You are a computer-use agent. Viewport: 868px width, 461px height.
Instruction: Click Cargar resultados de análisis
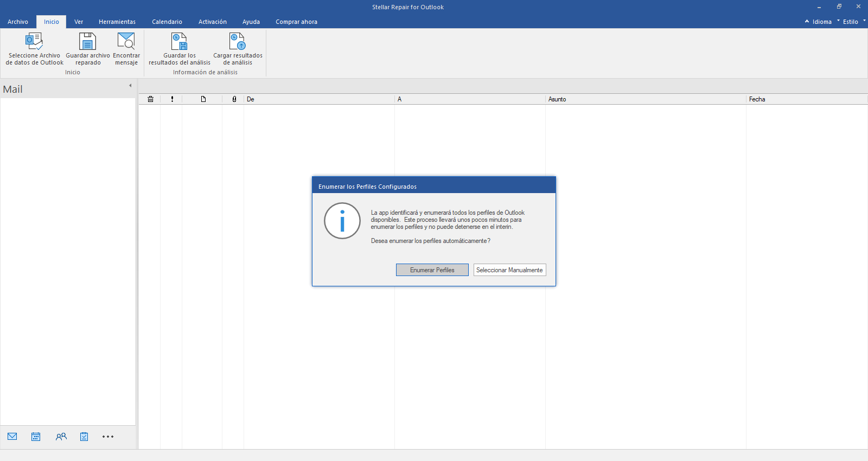(x=238, y=49)
